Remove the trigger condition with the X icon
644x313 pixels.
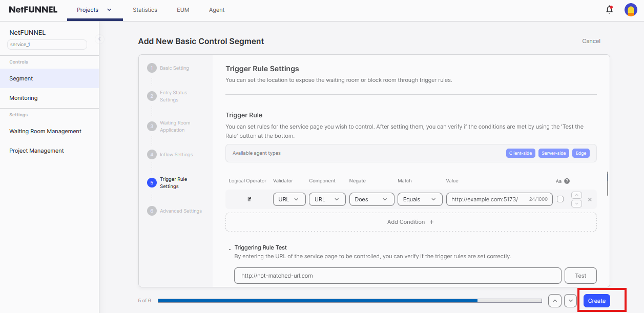coord(590,199)
